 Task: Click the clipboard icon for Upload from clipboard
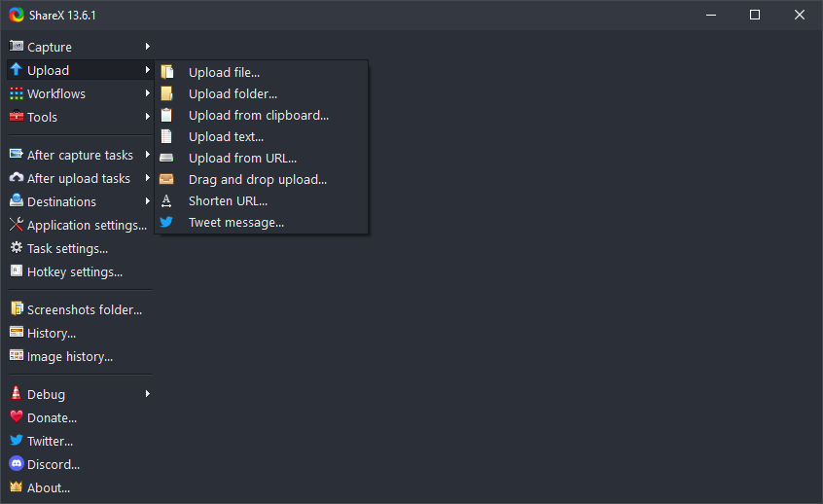(x=166, y=115)
